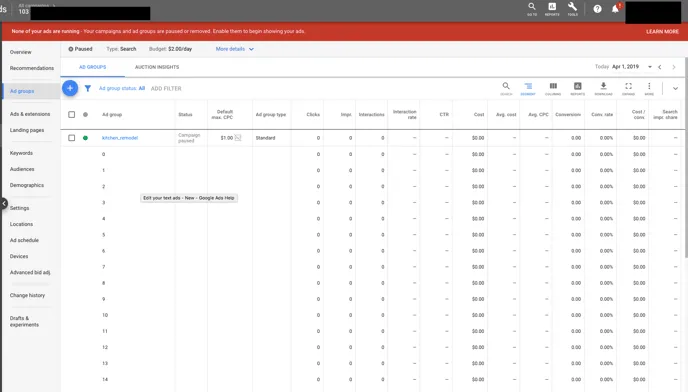Open Recommendations in the sidebar

pyautogui.click(x=32, y=68)
